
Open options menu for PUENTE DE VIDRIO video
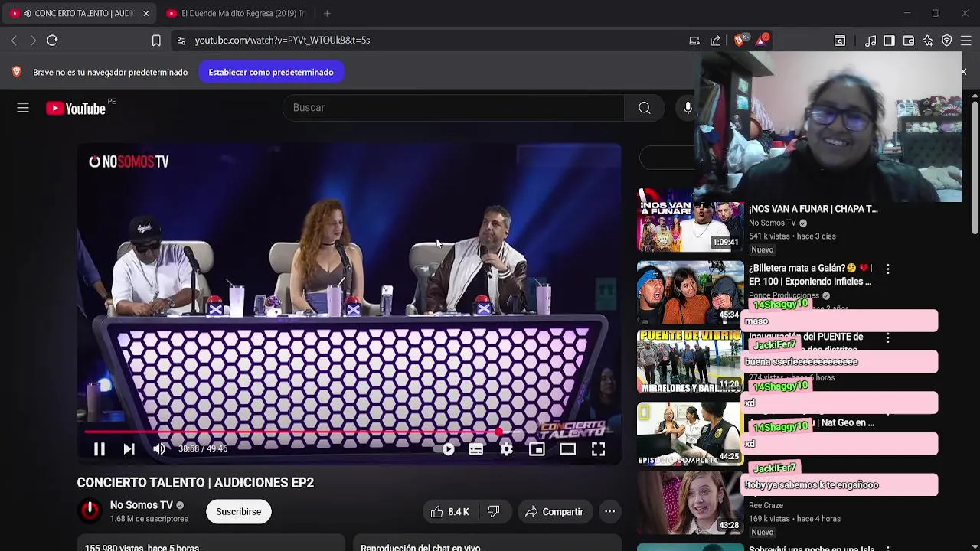point(887,337)
